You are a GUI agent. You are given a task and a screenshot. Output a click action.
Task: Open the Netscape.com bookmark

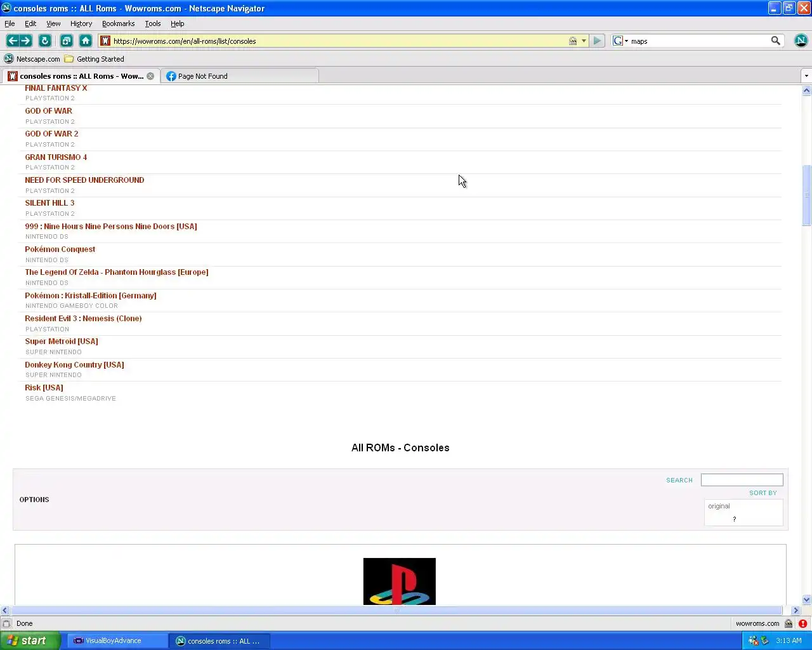[32, 59]
